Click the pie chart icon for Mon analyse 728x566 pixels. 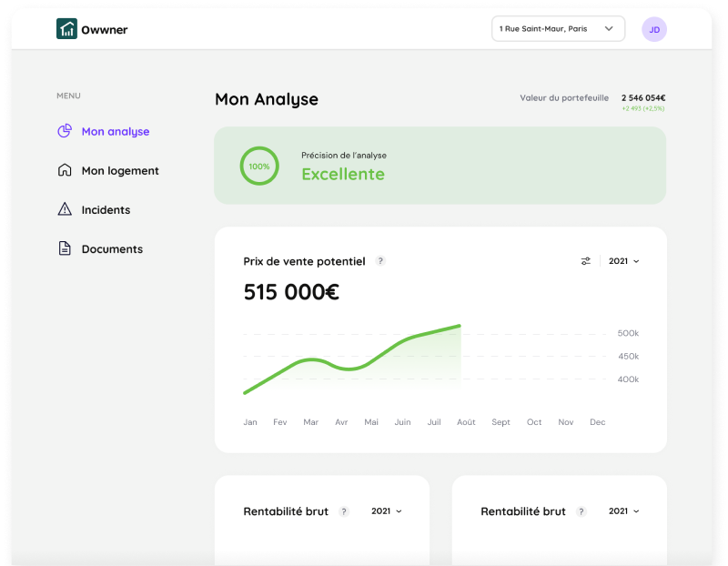tap(65, 131)
